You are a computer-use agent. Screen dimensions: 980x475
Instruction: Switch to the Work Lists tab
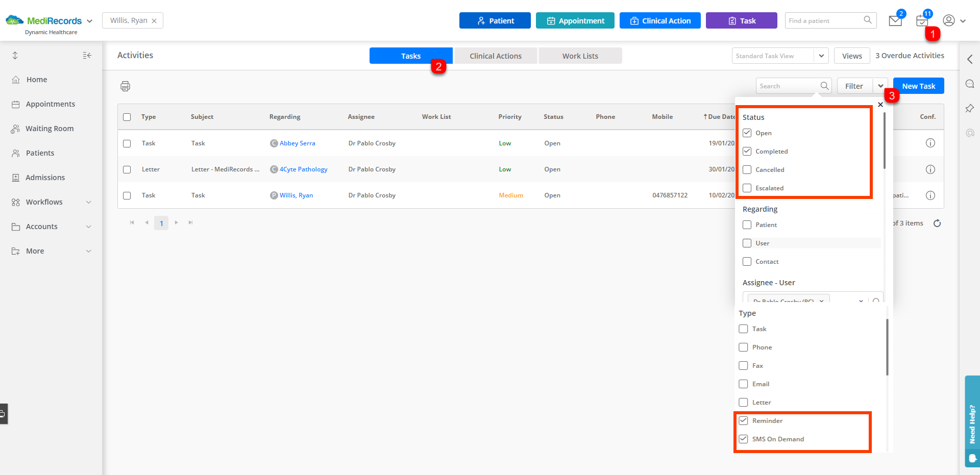point(580,56)
